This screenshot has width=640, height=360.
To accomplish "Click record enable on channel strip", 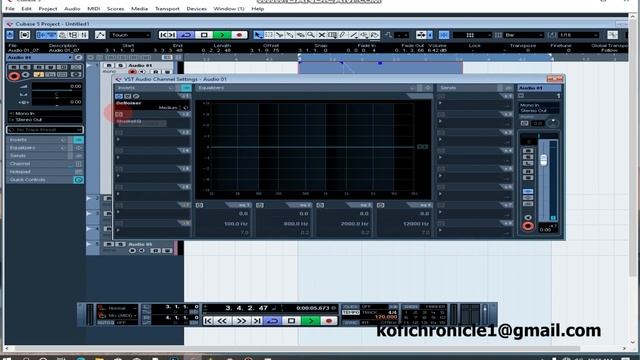I will 528,226.
